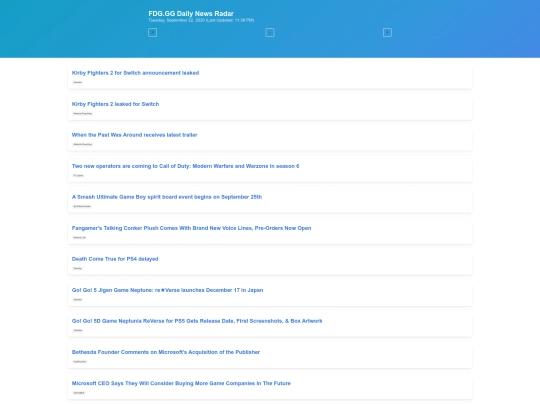Click source tag under Fangamer's Conker Plush article

pyautogui.click(x=80, y=237)
